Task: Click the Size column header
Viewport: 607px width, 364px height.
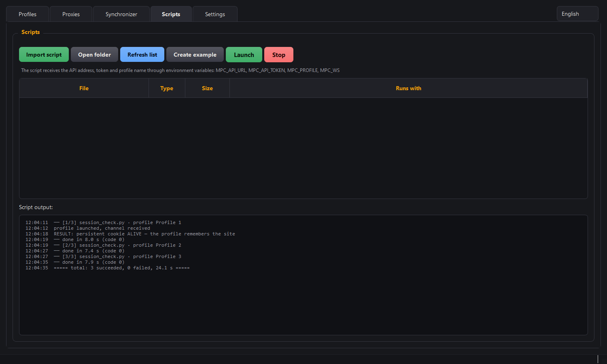Action: (207, 88)
